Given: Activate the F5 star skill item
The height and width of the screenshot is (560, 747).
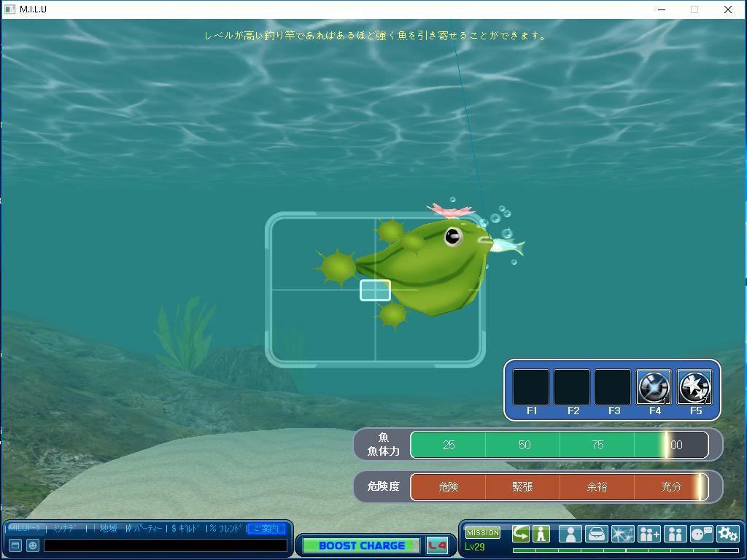Looking at the screenshot, I should pos(694,387).
